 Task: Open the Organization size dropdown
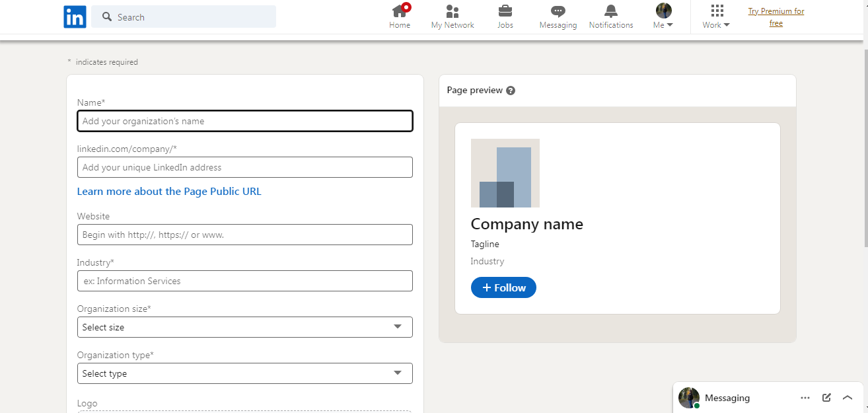coord(244,327)
